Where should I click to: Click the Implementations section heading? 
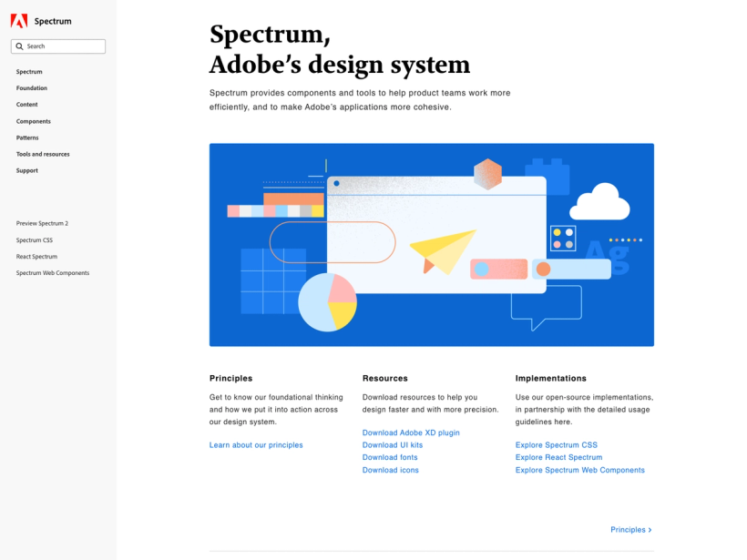(551, 379)
